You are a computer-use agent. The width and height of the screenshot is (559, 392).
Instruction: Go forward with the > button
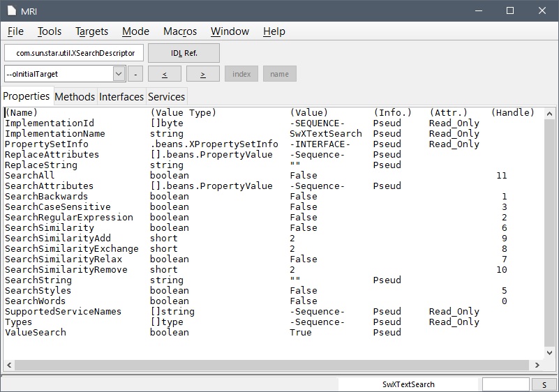[x=203, y=74]
